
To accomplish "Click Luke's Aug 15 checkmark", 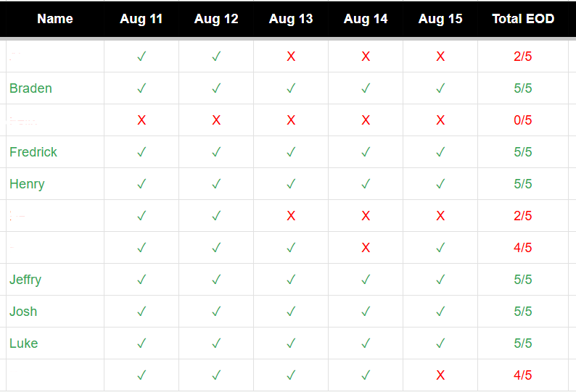I will (440, 343).
